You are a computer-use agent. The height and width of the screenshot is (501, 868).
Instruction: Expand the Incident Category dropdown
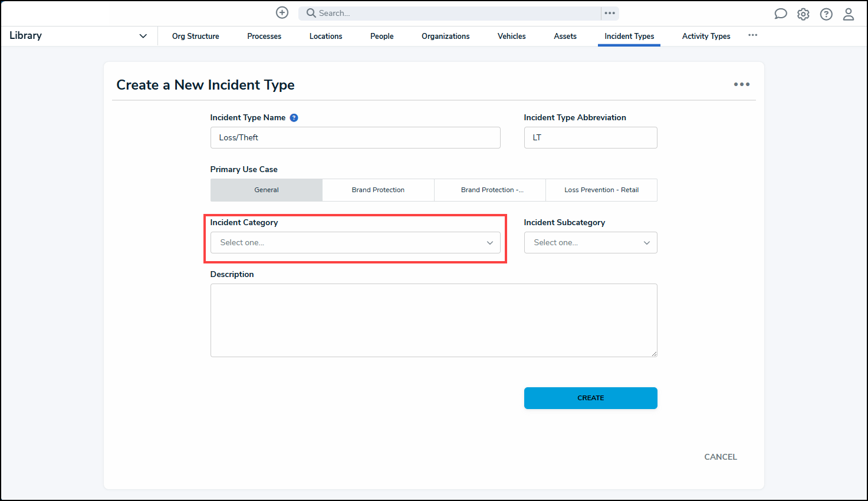point(355,243)
